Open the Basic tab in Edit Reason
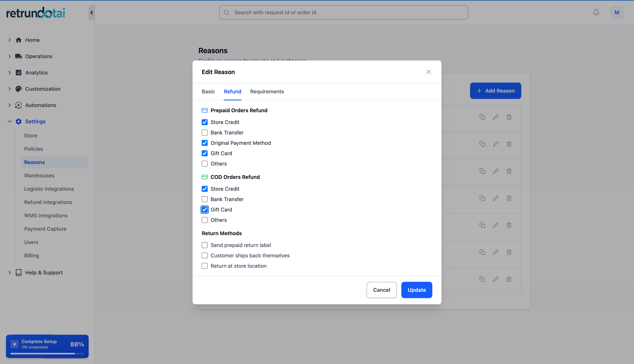Viewport: 634px width, 364px height. pos(208,91)
